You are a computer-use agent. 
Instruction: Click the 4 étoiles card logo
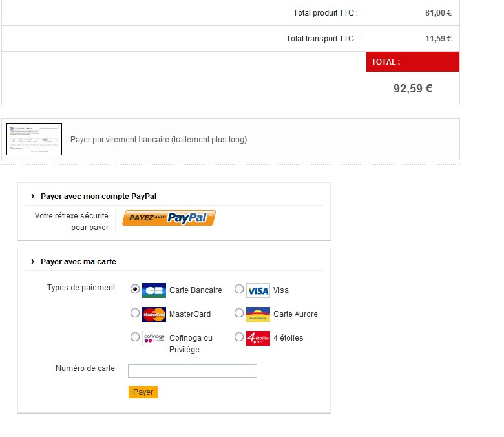coord(258,337)
